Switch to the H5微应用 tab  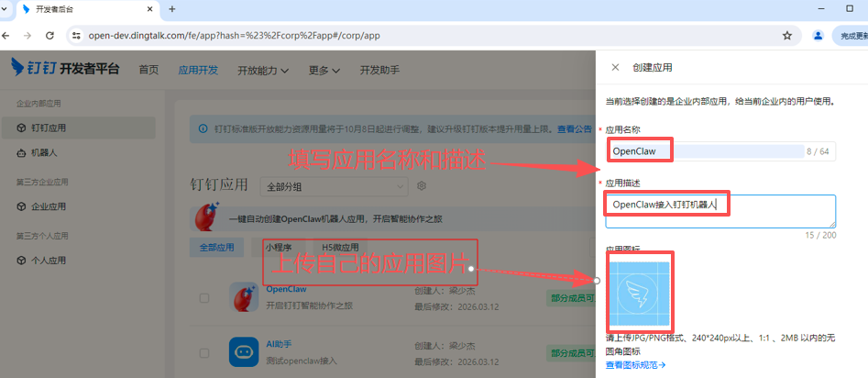[340, 248]
